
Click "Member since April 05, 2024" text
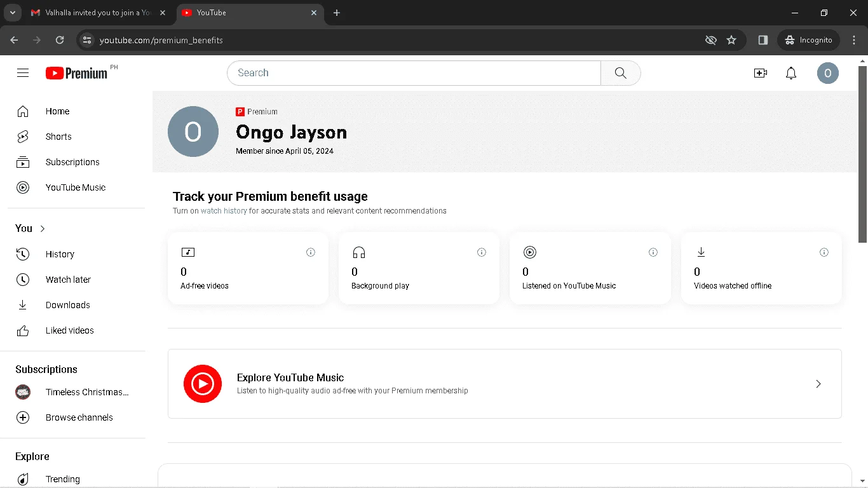tap(285, 151)
